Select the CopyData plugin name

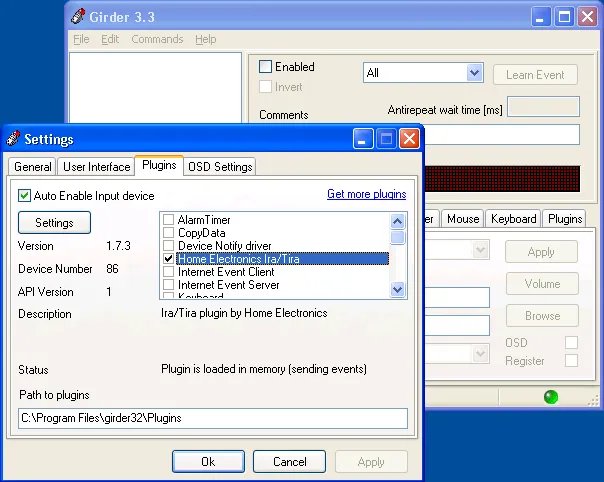click(x=201, y=233)
